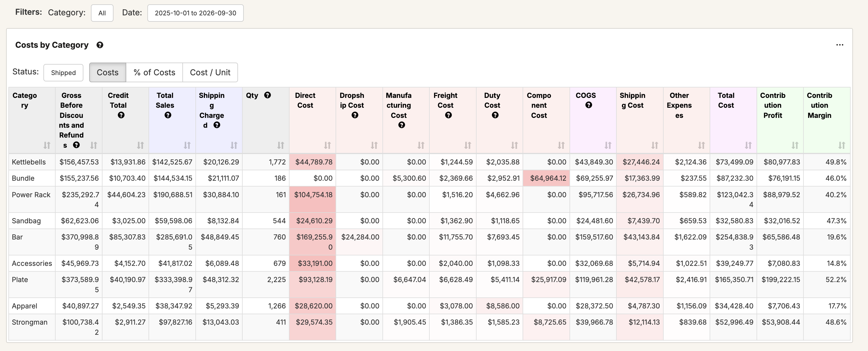Open the Category filter dropdown set to All

[102, 13]
